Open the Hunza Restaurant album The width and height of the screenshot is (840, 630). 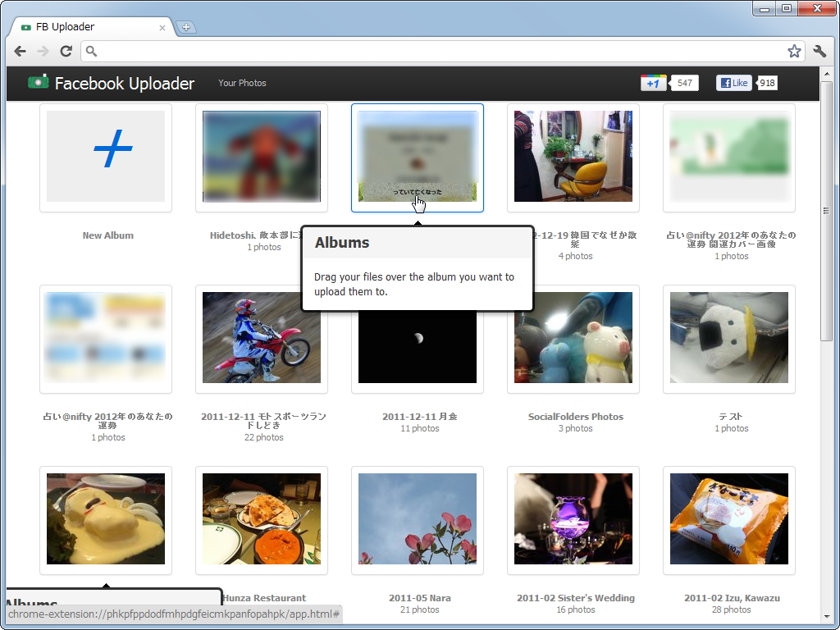point(261,520)
